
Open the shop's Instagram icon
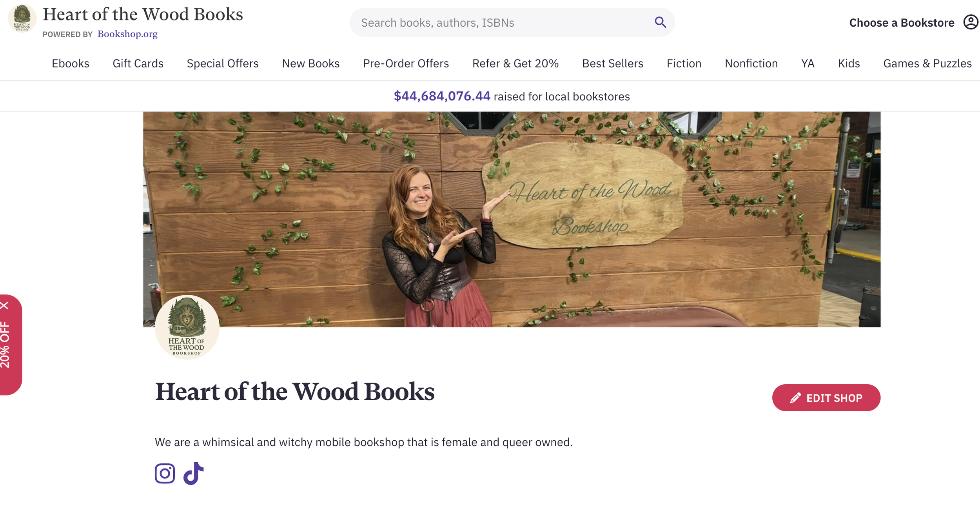(x=165, y=473)
